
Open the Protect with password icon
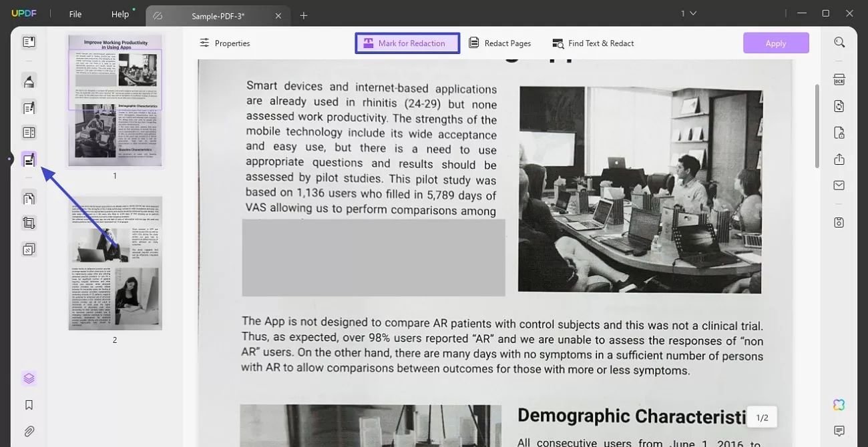click(839, 133)
